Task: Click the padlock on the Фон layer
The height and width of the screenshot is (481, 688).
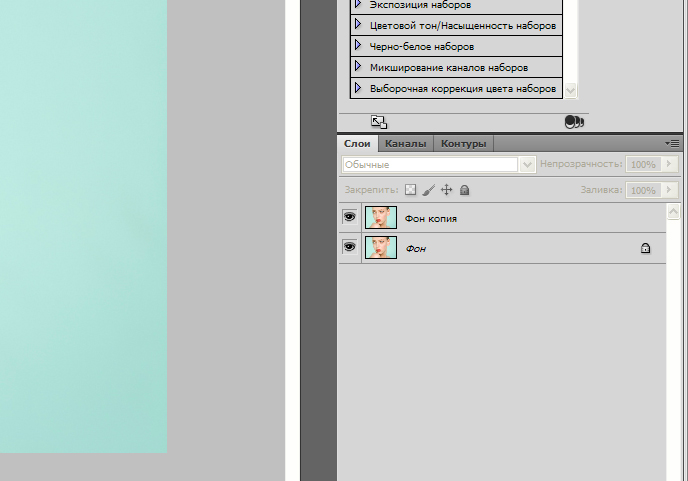Action: point(645,248)
